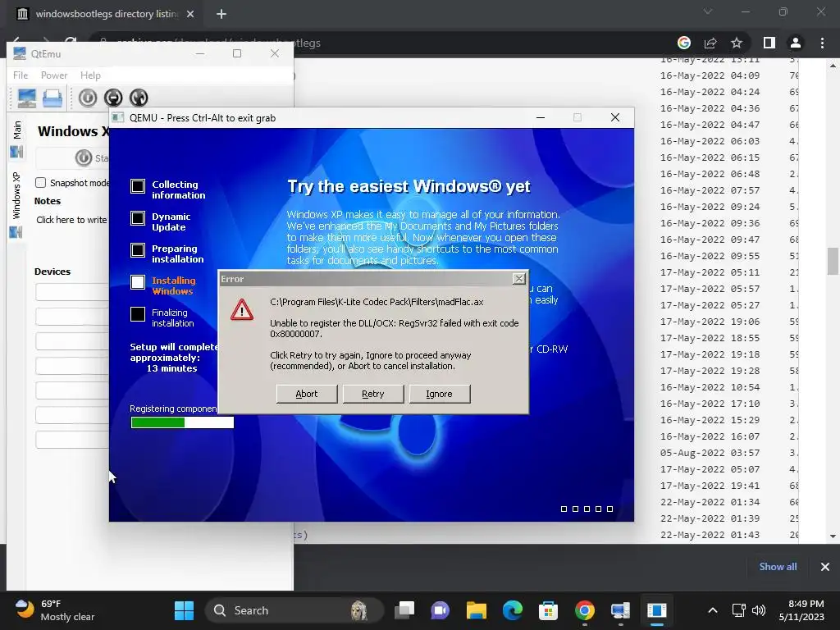
Task: Click the taskbar Search box
Action: [294, 610]
